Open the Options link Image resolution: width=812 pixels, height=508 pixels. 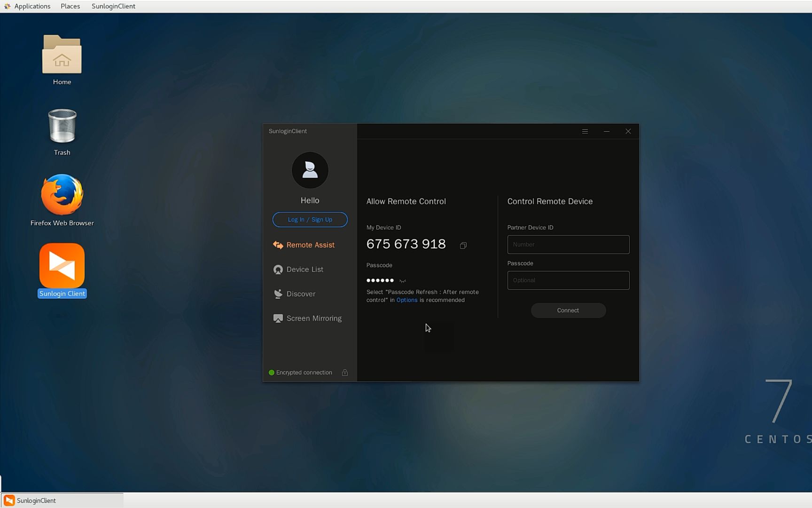407,300
